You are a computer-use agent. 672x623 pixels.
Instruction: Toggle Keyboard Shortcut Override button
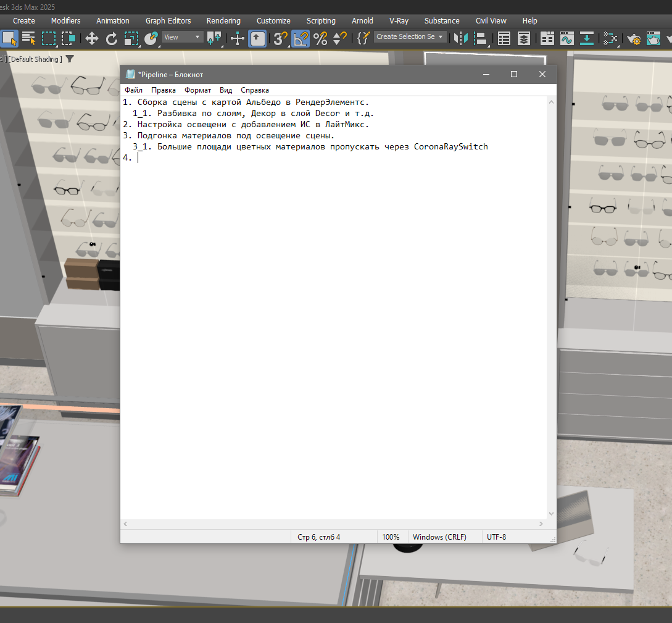257,38
